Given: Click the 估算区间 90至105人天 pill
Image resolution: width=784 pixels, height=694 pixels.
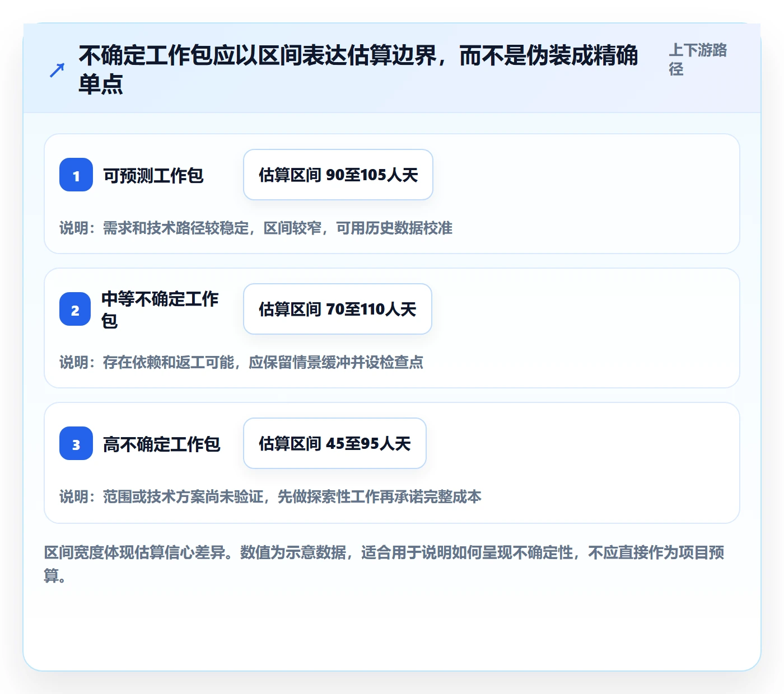Looking at the screenshot, I should (x=338, y=175).
